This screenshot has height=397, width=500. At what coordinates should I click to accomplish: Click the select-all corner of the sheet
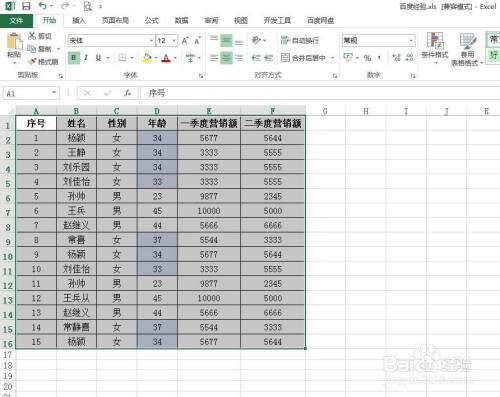8,111
